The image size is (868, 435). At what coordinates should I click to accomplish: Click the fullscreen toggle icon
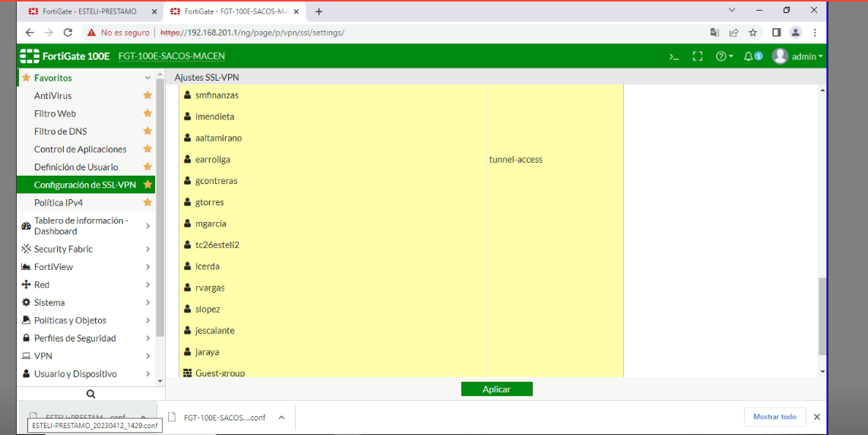coord(698,56)
